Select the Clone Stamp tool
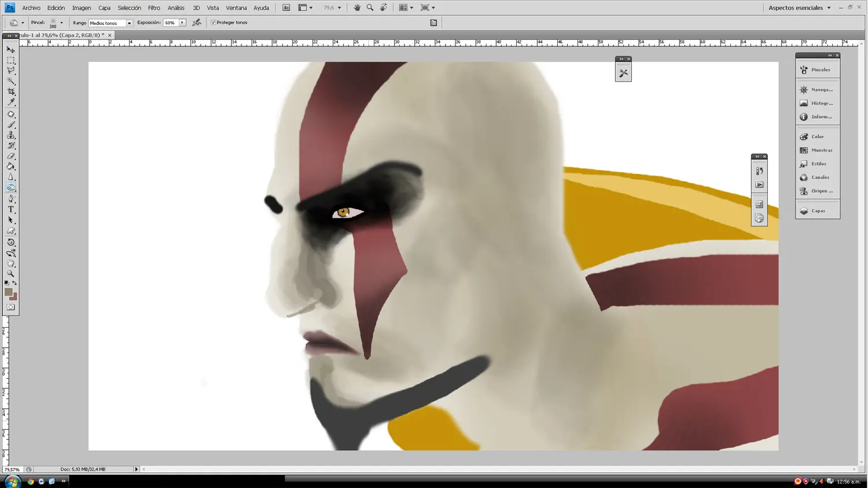Viewport: 868px width, 488px height. coord(10,135)
